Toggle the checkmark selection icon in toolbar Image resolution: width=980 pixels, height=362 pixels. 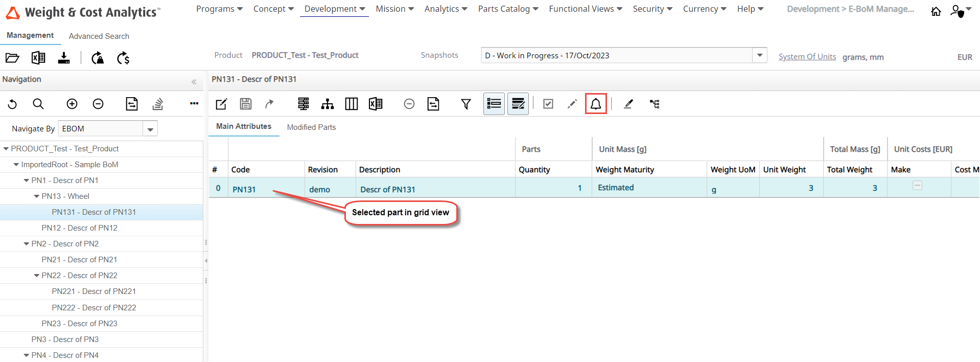coord(548,104)
